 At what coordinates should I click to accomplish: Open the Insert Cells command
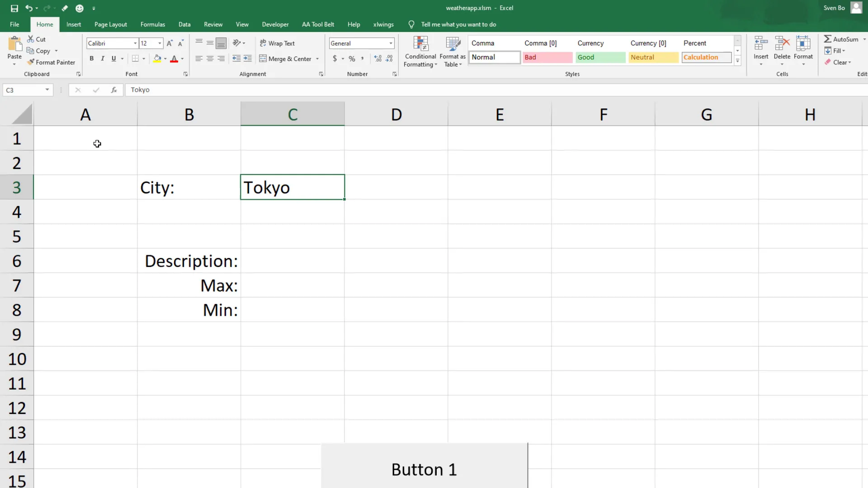pyautogui.click(x=761, y=50)
